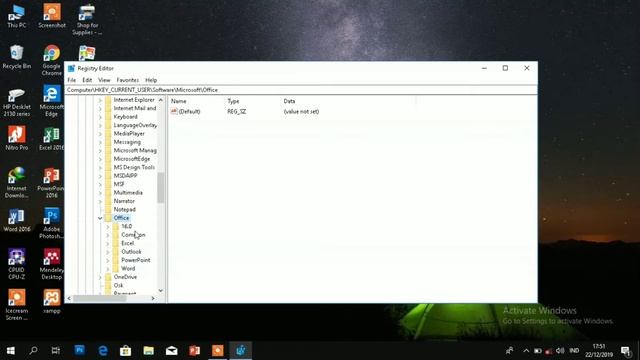
Task: Open Nitro Pro desktop icon
Action: (16, 138)
